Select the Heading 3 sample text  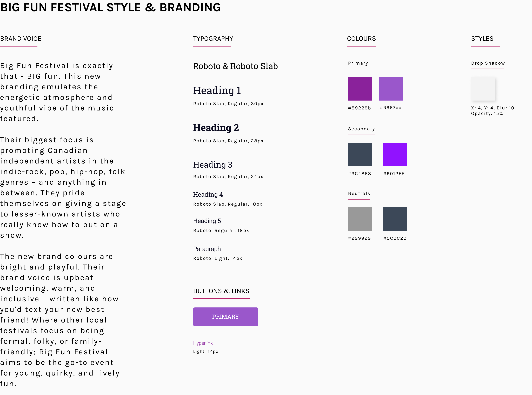(213, 165)
